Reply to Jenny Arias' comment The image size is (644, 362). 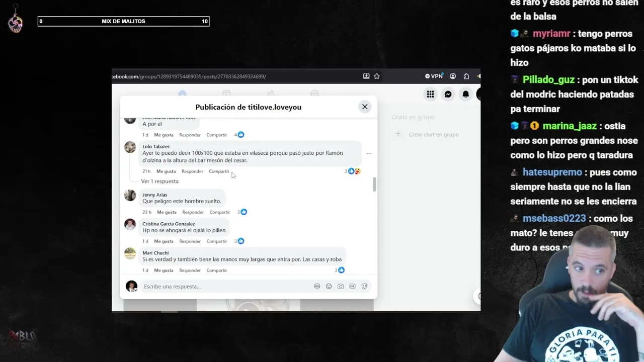[193, 212]
